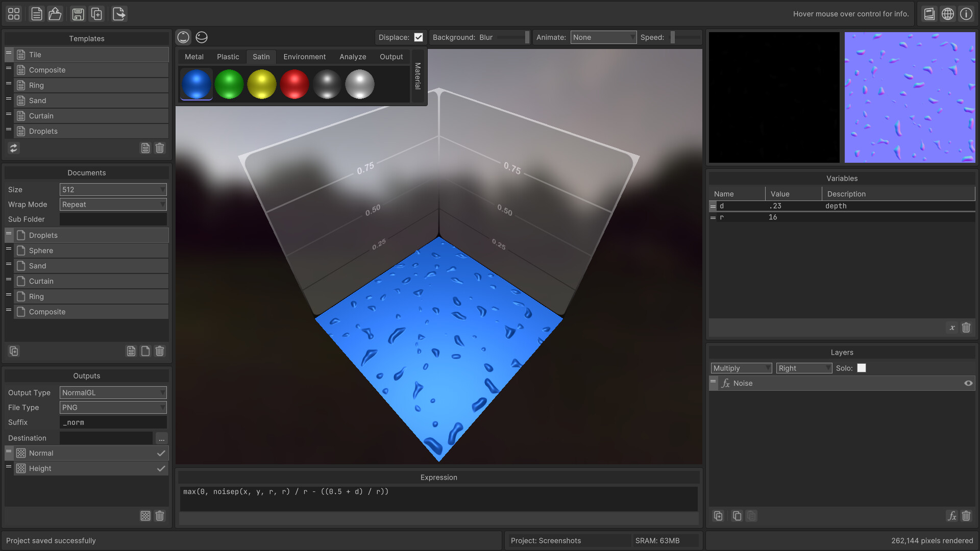Click the refresh templates icon
The width and height of the screenshot is (980, 551).
[14, 148]
